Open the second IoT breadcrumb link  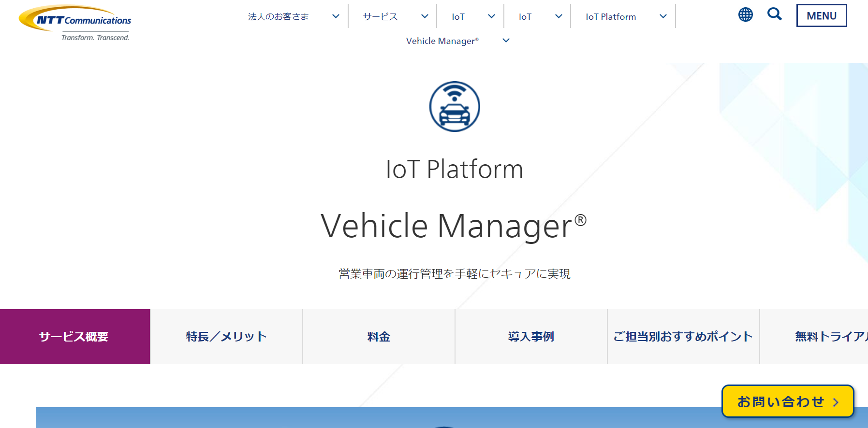click(525, 17)
